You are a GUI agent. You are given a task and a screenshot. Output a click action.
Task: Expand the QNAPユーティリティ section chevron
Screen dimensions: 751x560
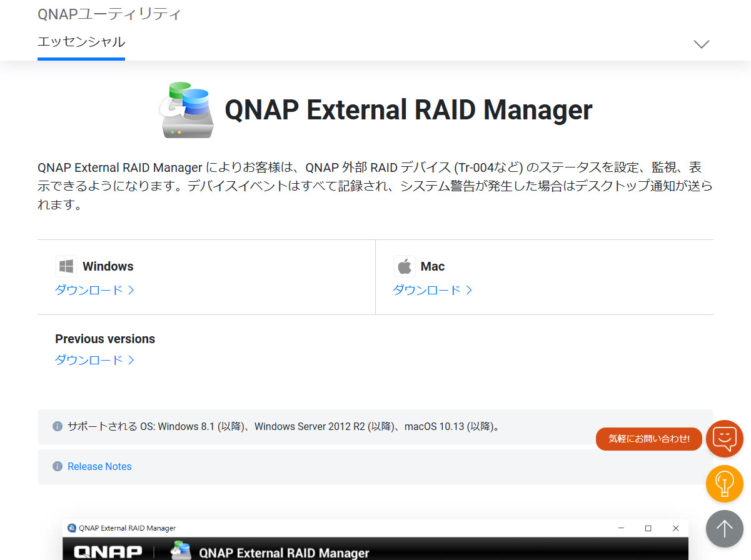point(702,44)
